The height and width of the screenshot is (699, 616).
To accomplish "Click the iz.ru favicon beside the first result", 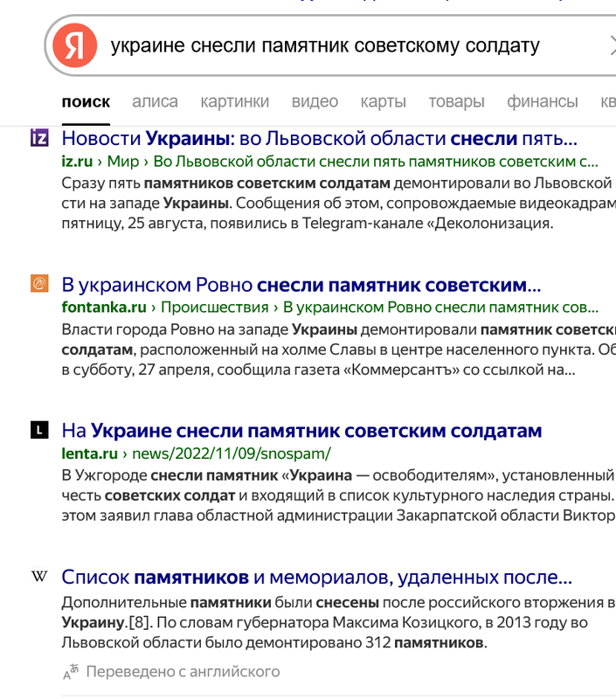I will (39, 137).
